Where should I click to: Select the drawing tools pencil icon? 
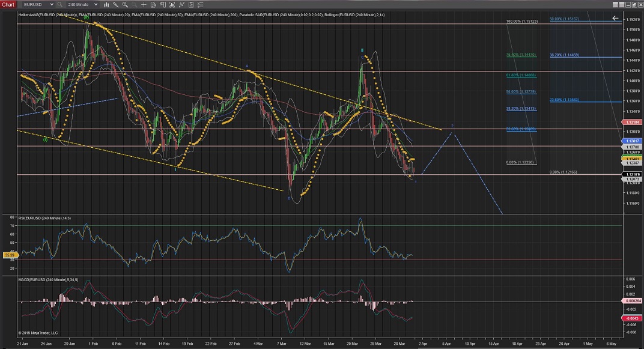116,5
